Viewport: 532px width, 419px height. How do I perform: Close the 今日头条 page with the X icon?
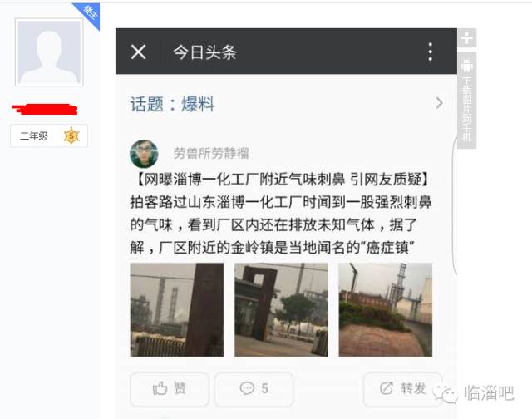[x=139, y=52]
